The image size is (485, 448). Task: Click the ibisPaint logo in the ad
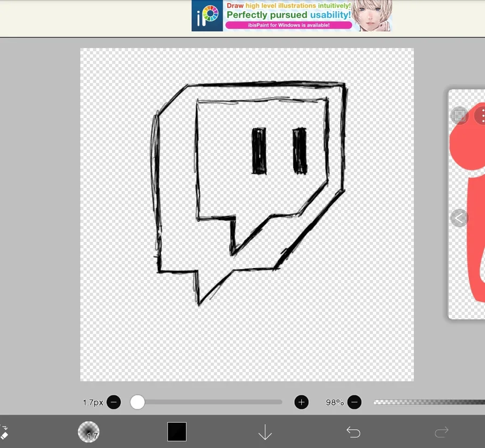(207, 16)
